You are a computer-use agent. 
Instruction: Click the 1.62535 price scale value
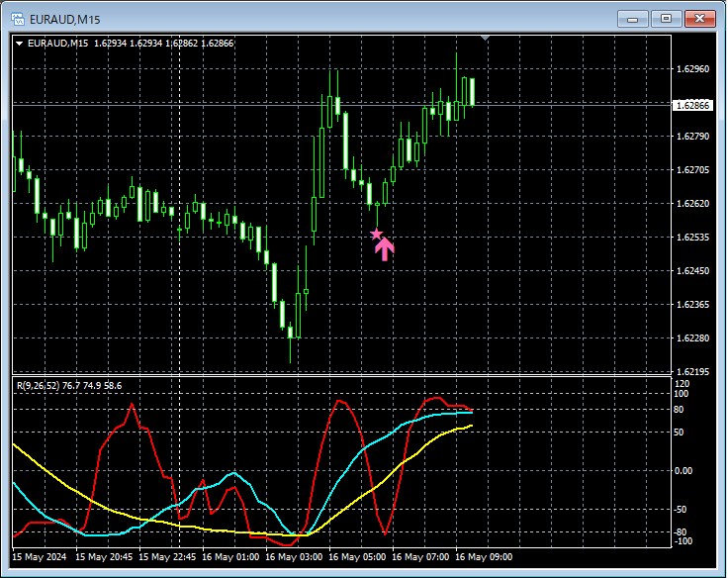pos(692,237)
